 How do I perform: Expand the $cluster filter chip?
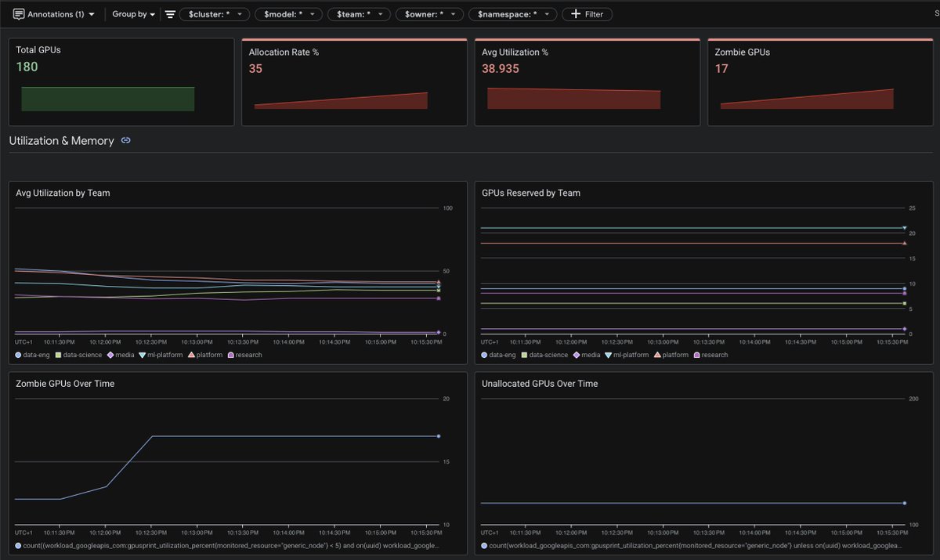click(x=215, y=14)
